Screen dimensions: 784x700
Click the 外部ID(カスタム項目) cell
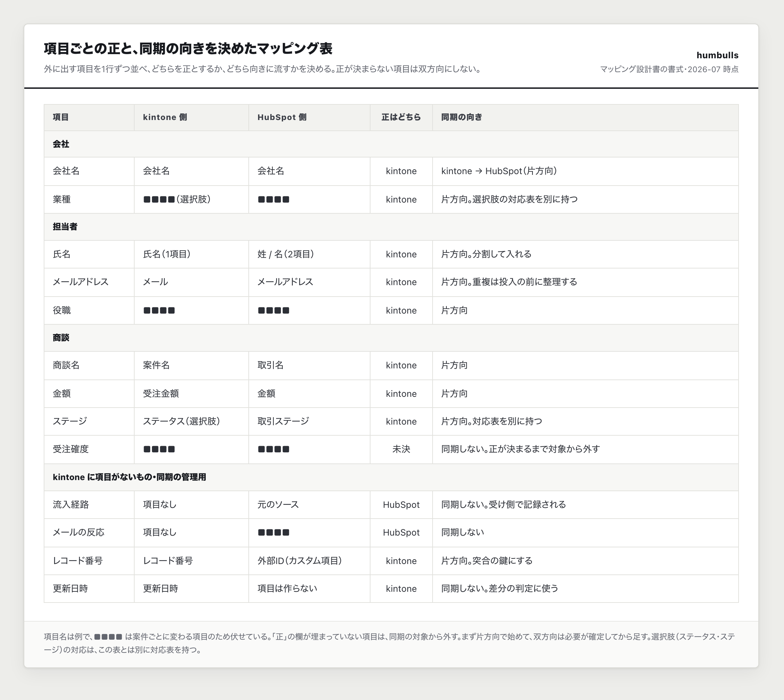pyautogui.click(x=309, y=561)
